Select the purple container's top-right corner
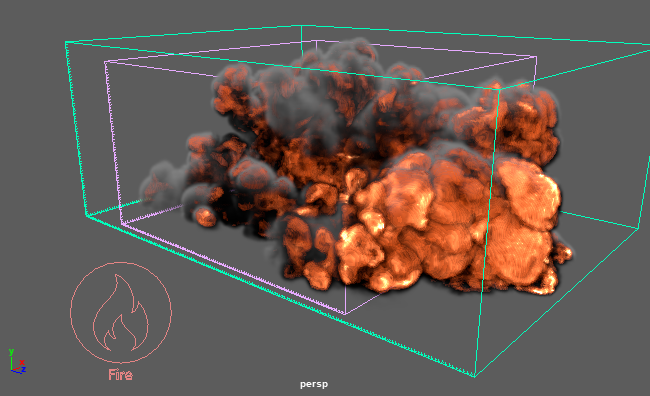This screenshot has width=650, height=396. point(536,57)
